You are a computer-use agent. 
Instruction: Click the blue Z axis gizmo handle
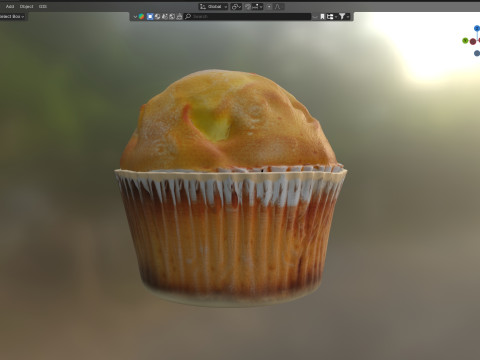477,28
